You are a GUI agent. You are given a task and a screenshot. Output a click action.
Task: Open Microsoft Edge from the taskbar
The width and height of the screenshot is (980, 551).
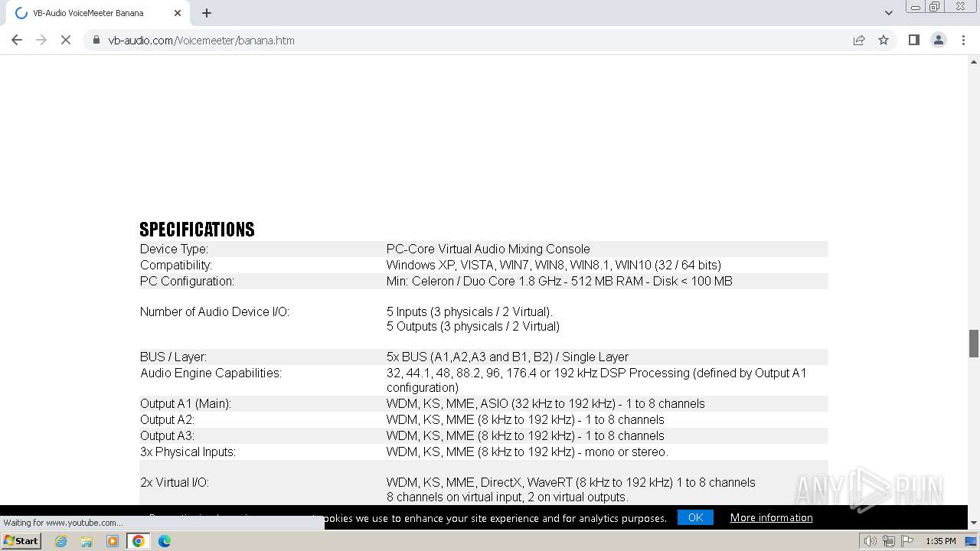click(164, 541)
